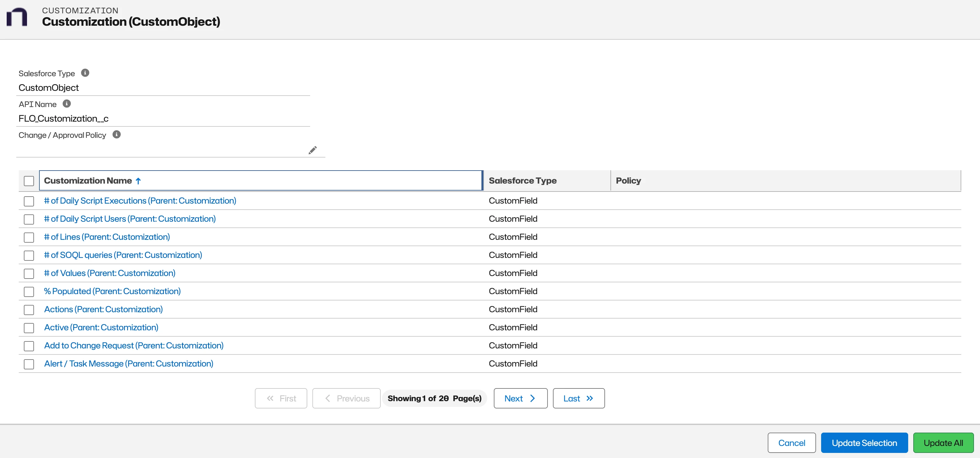Check the Alert / Task Message row
This screenshot has height=458, width=980.
click(29, 364)
